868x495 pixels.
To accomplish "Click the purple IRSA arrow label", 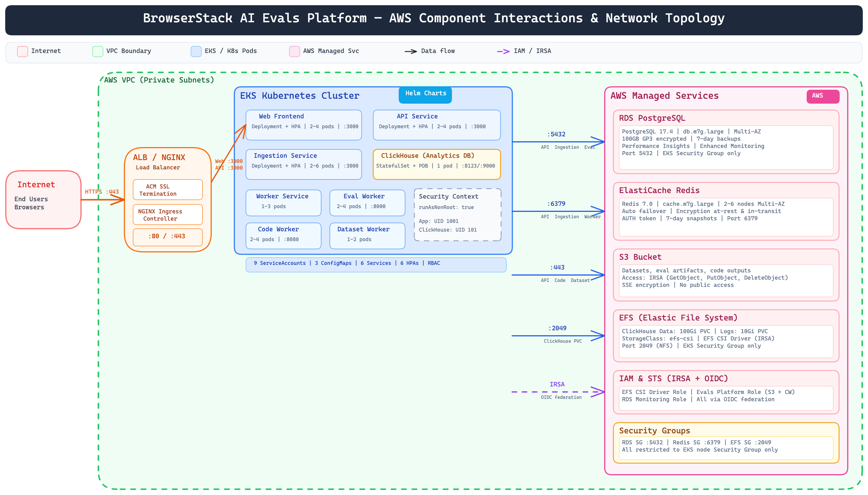I will click(x=557, y=384).
